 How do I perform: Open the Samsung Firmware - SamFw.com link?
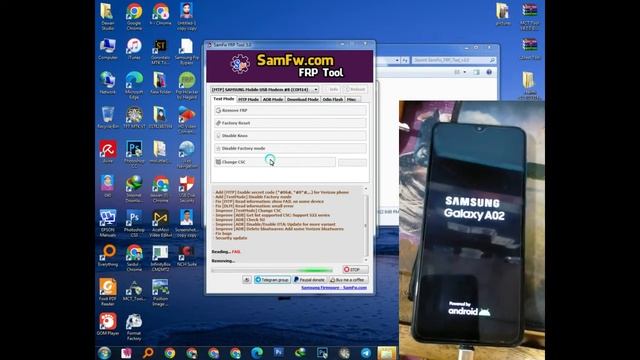click(x=334, y=288)
